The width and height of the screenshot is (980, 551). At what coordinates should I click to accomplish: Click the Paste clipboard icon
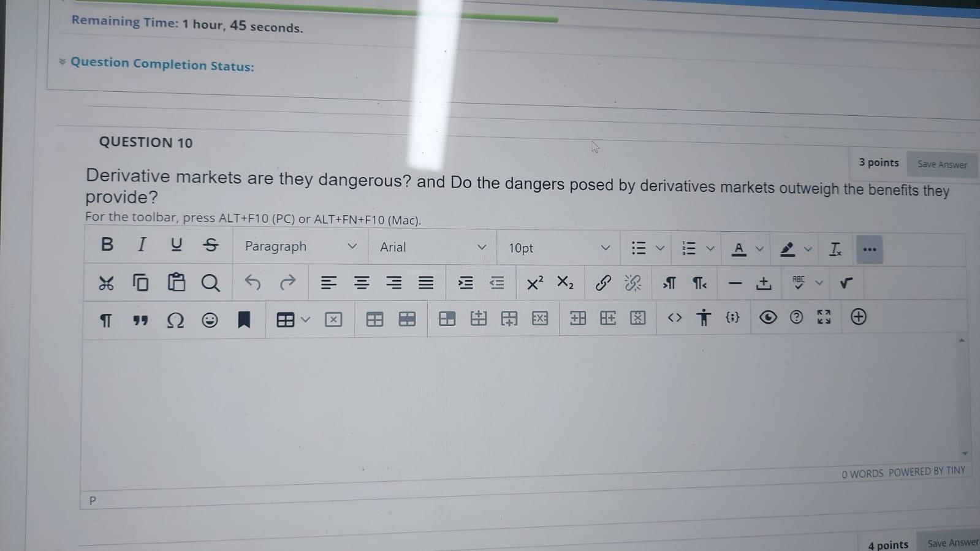[x=176, y=282]
